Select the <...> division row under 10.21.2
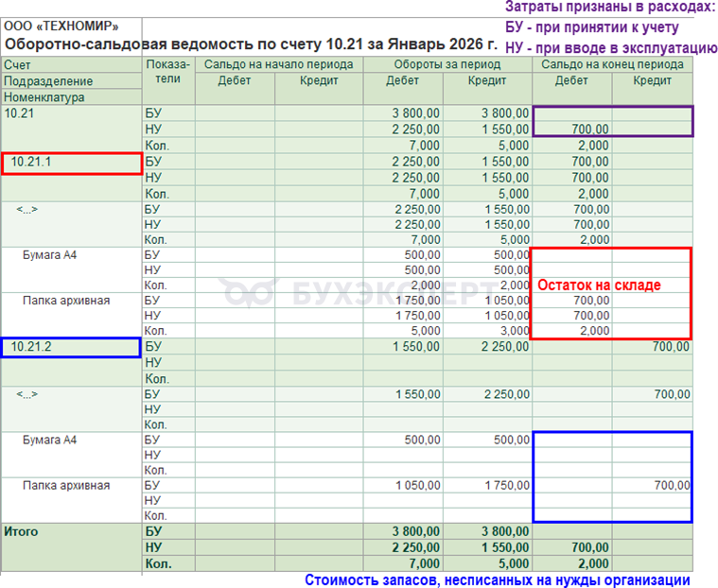Viewport: 718px width, 588px height. coord(27,394)
